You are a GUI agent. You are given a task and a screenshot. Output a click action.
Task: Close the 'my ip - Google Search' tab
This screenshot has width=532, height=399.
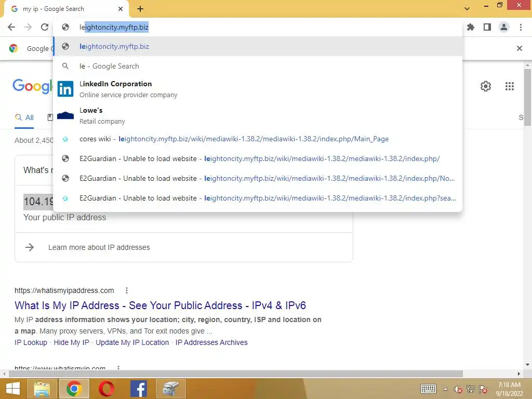pyautogui.click(x=121, y=9)
